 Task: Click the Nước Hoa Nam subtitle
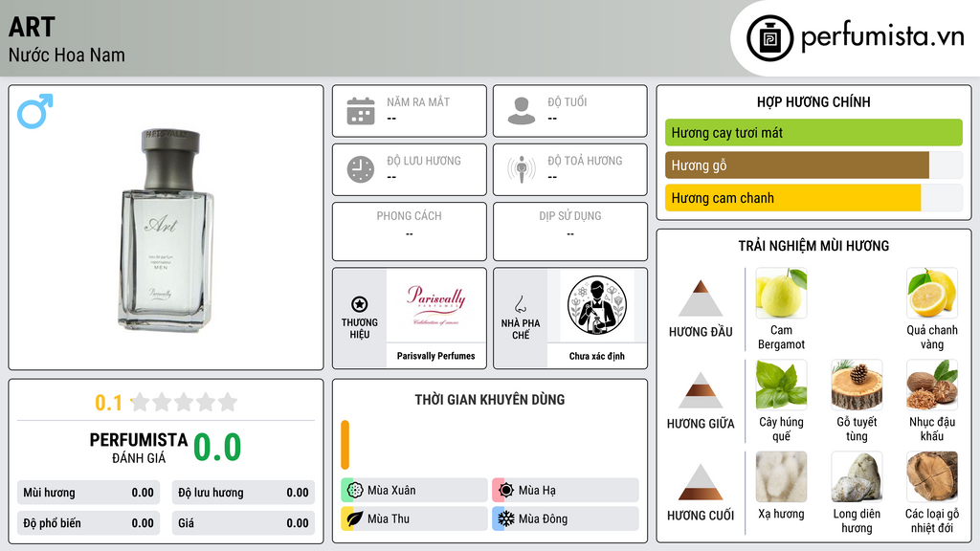pos(67,55)
